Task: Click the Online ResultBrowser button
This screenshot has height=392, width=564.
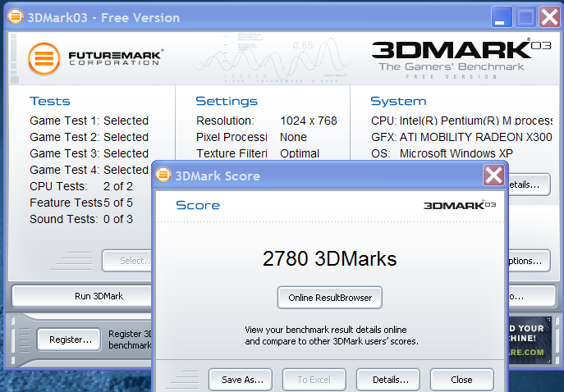Action: pos(329,298)
